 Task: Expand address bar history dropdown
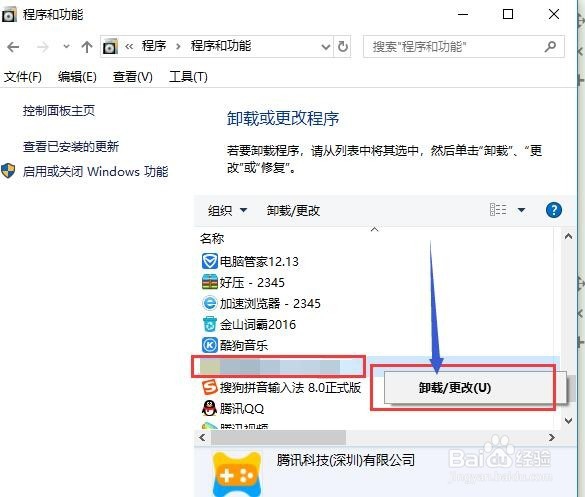[326, 47]
